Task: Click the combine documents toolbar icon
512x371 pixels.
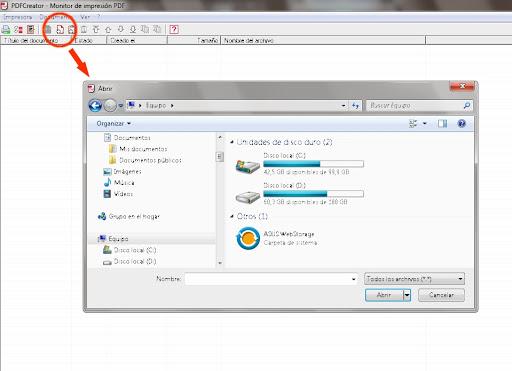Action: click(145, 30)
